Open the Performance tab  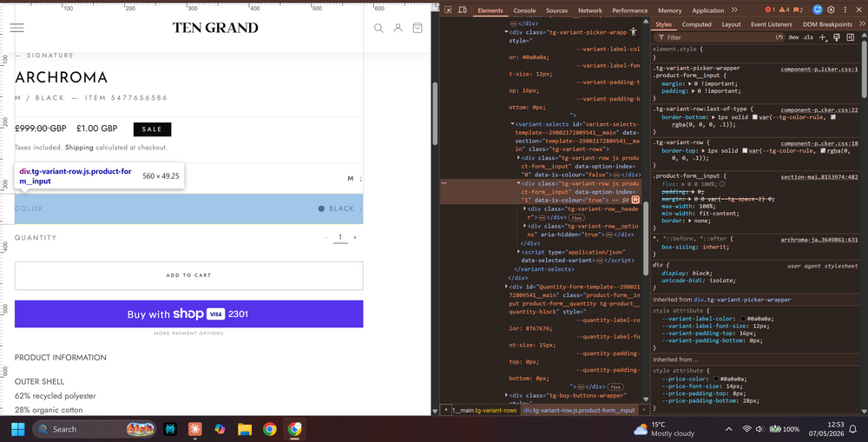coord(630,10)
